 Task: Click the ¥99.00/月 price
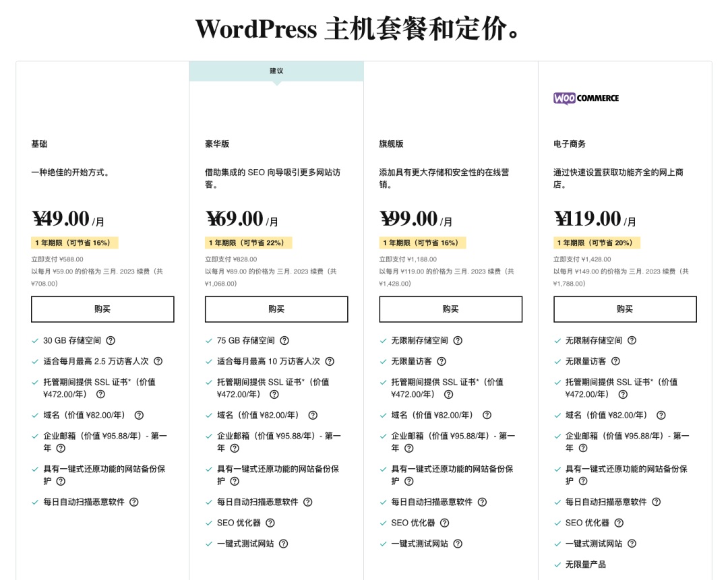pyautogui.click(x=416, y=218)
